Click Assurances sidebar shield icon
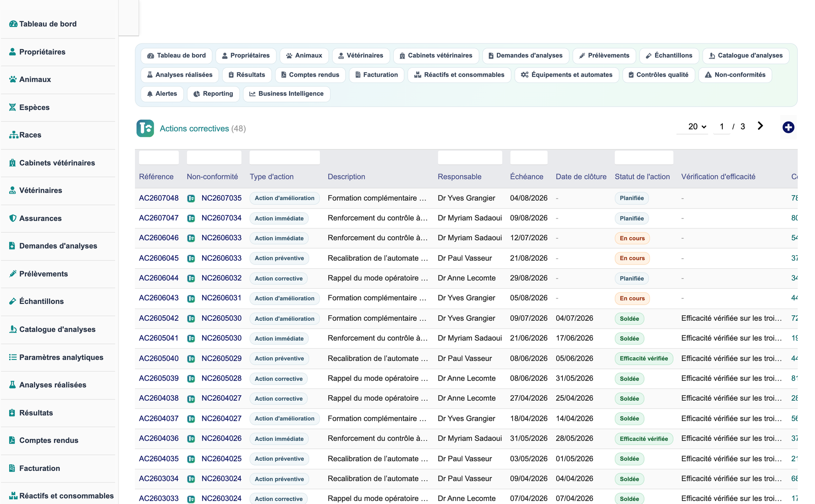Image resolution: width=815 pixels, height=504 pixels. (13, 218)
